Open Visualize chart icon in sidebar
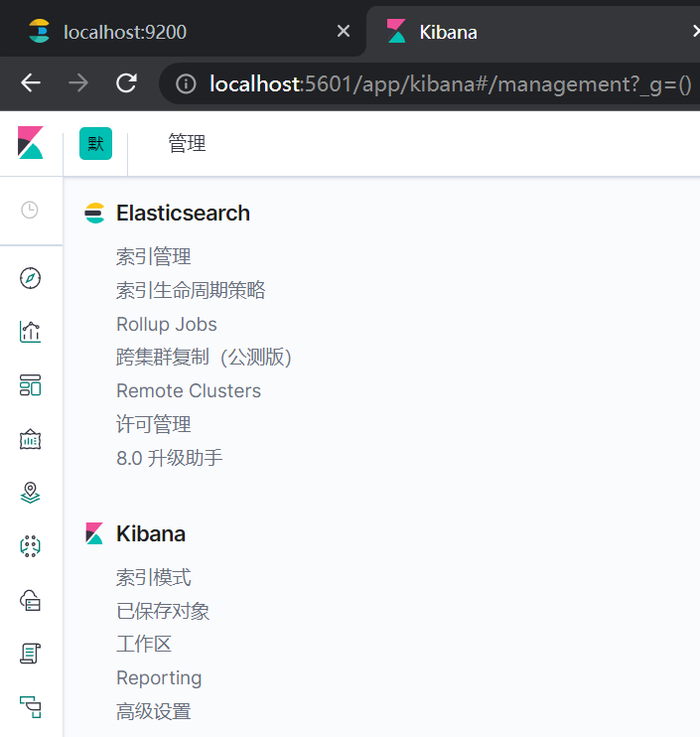Viewport: 700px width, 737px height. pyautogui.click(x=30, y=332)
